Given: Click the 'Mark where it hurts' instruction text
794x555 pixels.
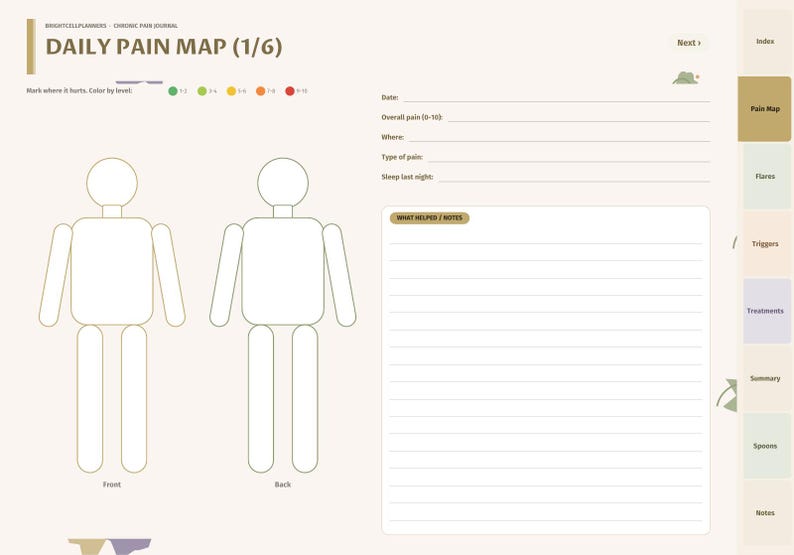Looking at the screenshot, I should click(x=79, y=91).
